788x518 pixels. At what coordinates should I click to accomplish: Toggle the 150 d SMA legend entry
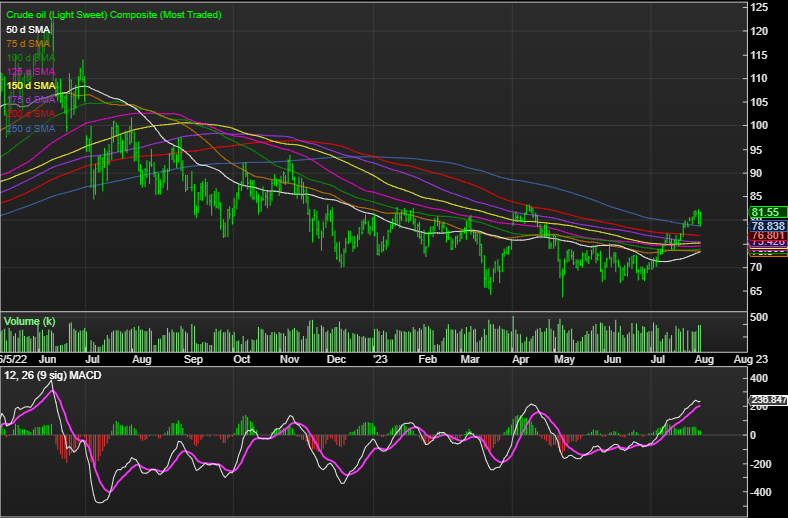pyautogui.click(x=31, y=86)
